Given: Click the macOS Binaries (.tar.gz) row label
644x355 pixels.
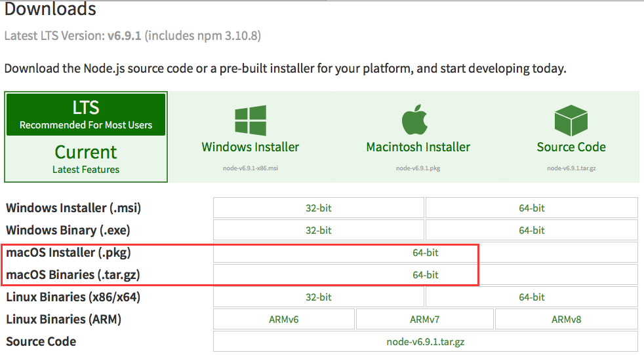Looking at the screenshot, I should (73, 274).
